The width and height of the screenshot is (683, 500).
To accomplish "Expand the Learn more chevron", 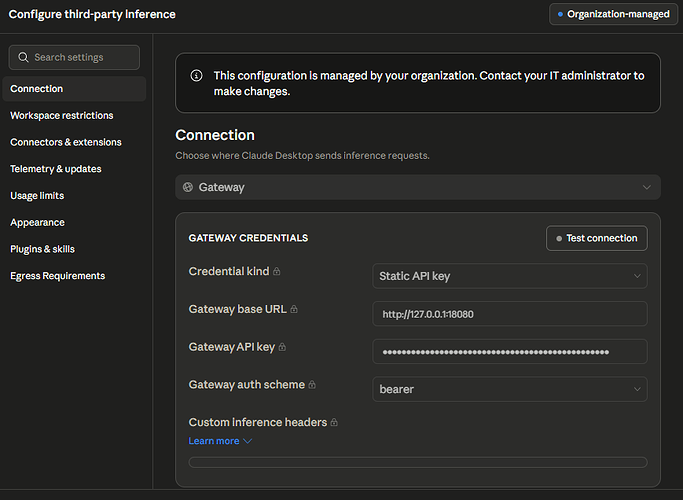I will coord(247,441).
